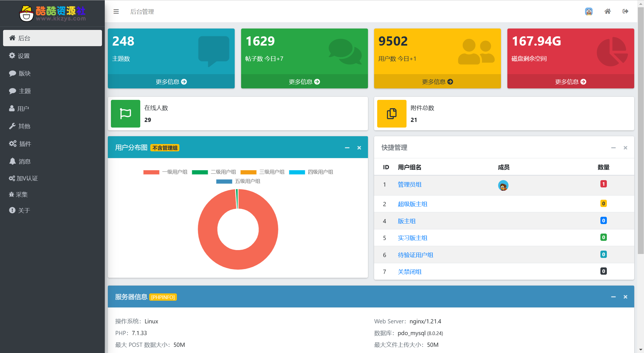
Task: Collapse the 快捷管理 panel
Action: (613, 148)
